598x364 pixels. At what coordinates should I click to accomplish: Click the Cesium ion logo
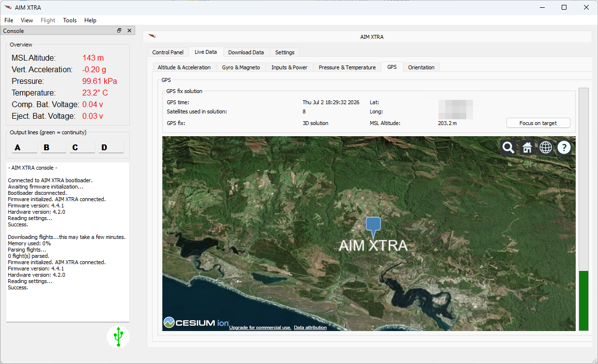(196, 322)
